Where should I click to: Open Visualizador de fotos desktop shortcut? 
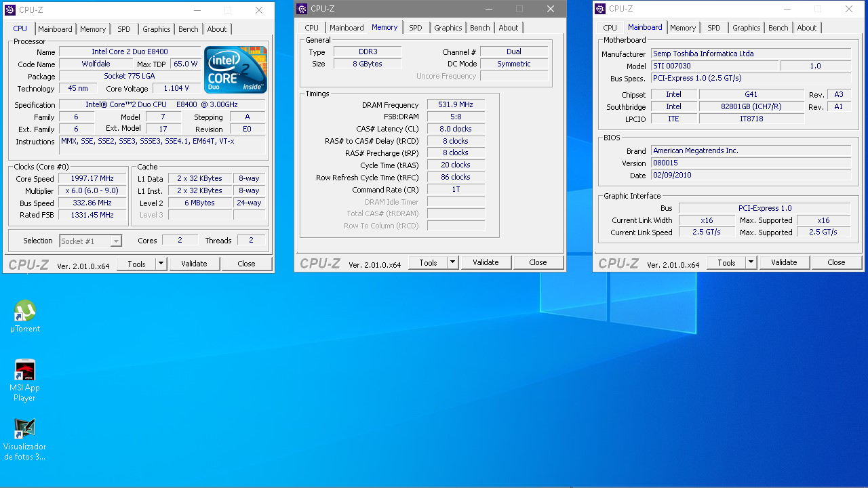point(25,439)
